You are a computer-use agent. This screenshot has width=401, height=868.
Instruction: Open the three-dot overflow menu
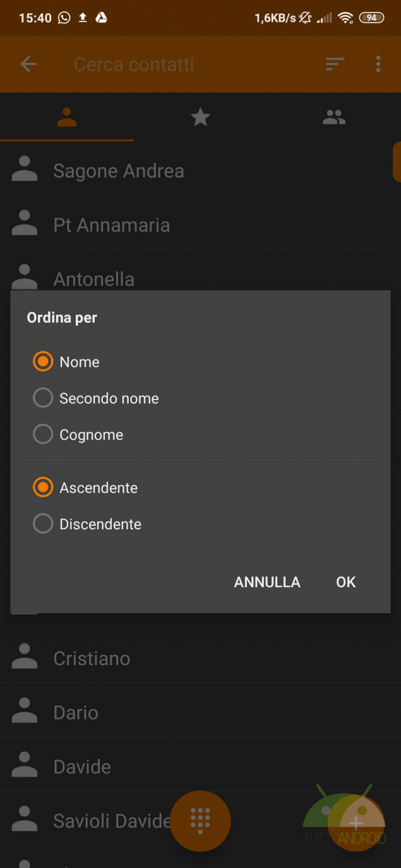[378, 64]
